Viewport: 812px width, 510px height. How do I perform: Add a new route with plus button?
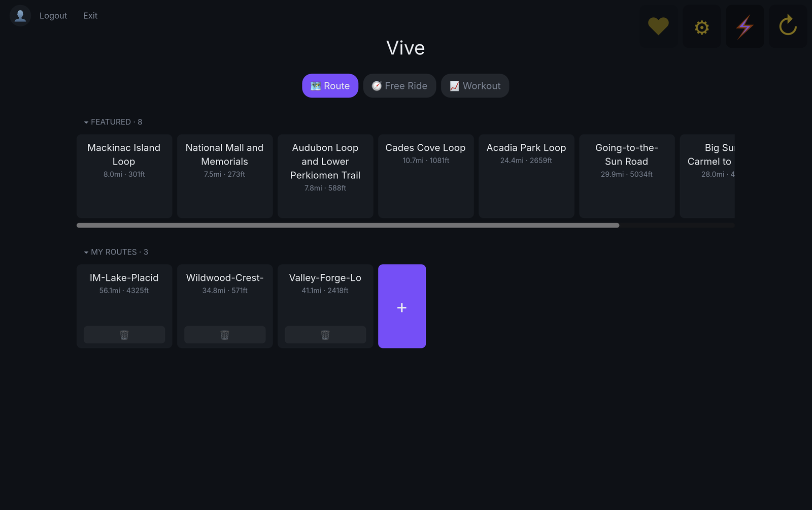click(x=402, y=306)
